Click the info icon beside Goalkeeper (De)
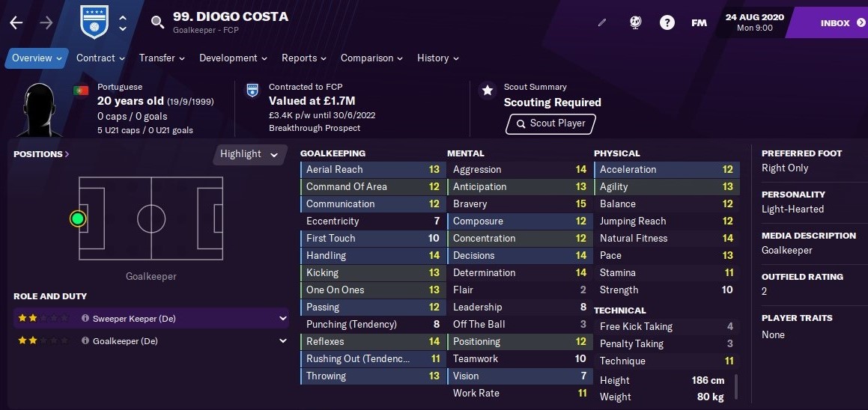This screenshot has width=868, height=410. click(x=85, y=341)
